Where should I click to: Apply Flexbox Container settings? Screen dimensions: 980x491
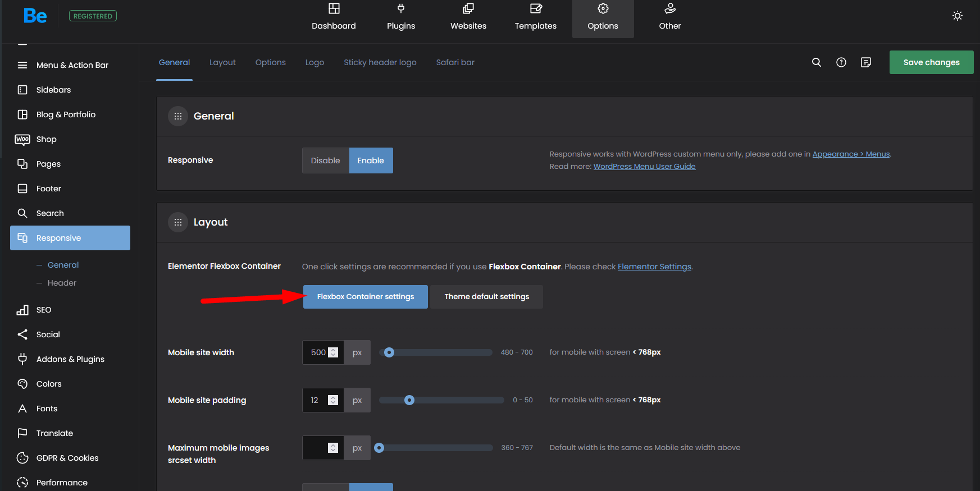coord(366,297)
